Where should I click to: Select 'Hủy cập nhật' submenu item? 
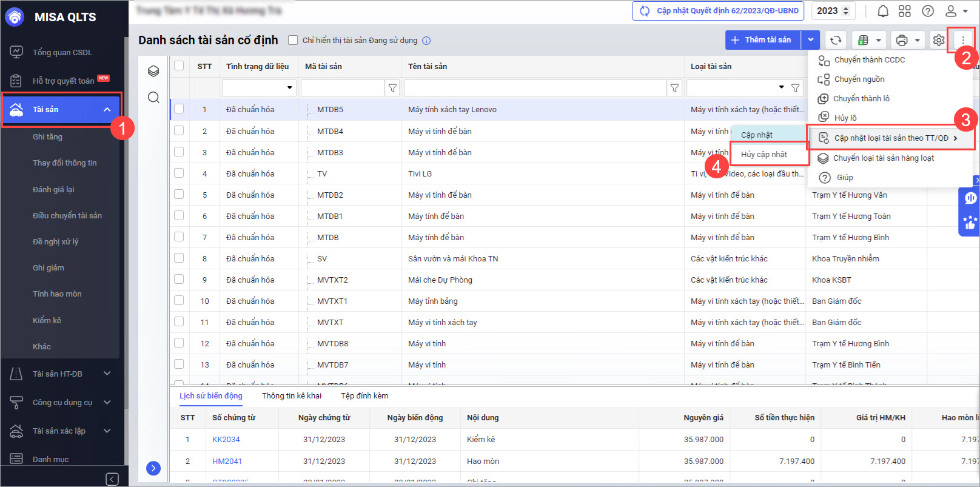click(764, 155)
